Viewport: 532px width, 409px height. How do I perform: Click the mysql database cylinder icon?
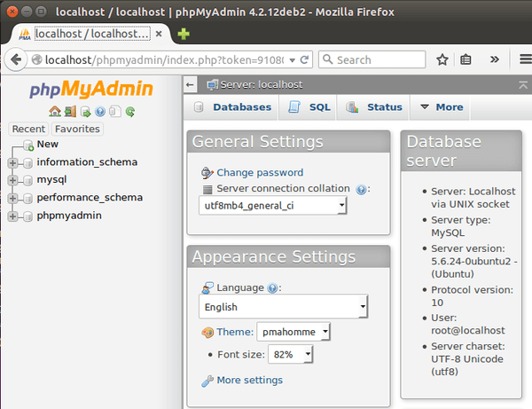(x=28, y=180)
